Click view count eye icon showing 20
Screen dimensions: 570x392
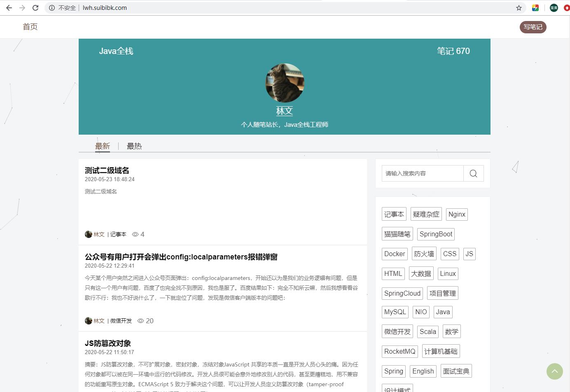click(140, 321)
